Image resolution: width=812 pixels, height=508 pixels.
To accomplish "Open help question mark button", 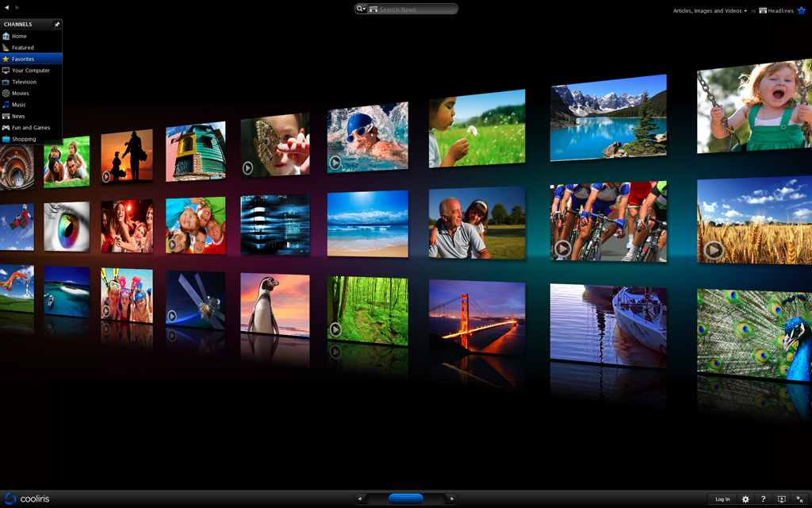I will (x=764, y=499).
